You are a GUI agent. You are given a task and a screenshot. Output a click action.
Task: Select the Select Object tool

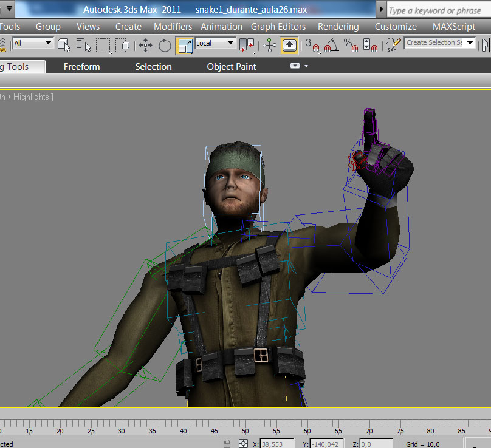(x=64, y=44)
